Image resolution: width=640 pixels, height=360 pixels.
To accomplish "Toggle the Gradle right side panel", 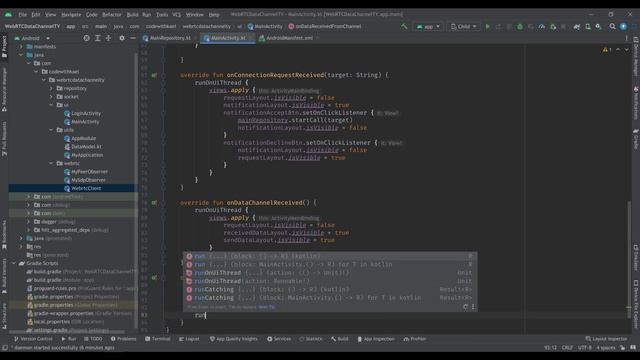I will pos(636,140).
